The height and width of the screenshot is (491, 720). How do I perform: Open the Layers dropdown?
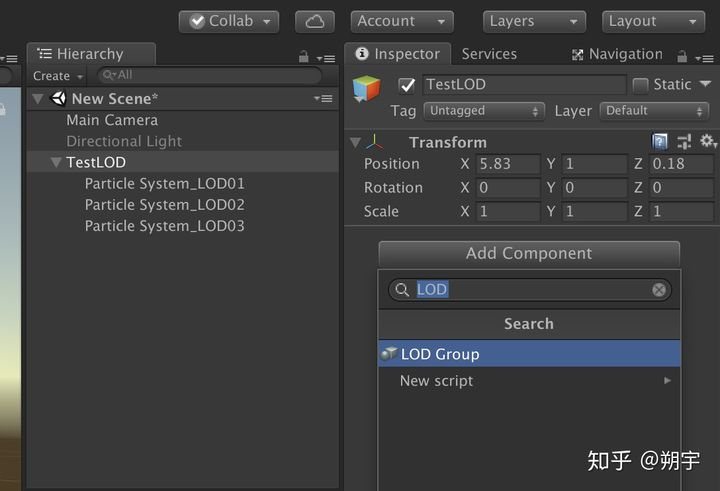click(534, 22)
